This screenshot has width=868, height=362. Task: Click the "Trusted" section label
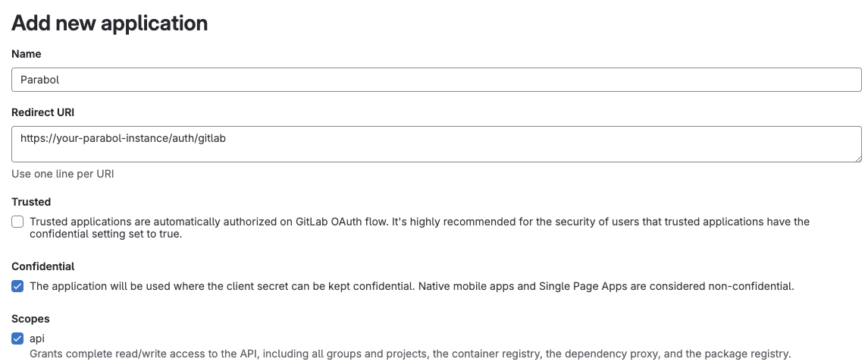pyautogui.click(x=31, y=202)
